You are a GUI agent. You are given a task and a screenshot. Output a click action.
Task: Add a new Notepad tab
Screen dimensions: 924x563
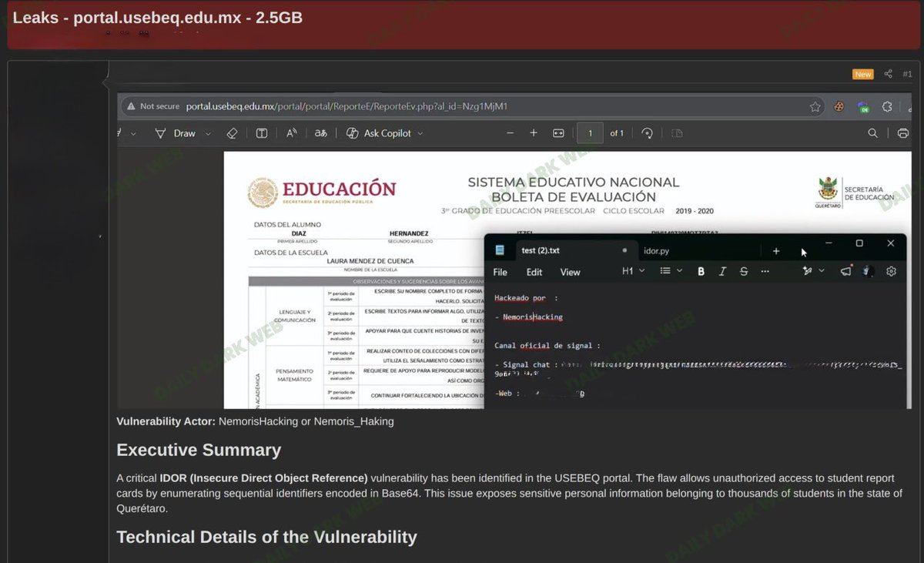[x=776, y=251]
